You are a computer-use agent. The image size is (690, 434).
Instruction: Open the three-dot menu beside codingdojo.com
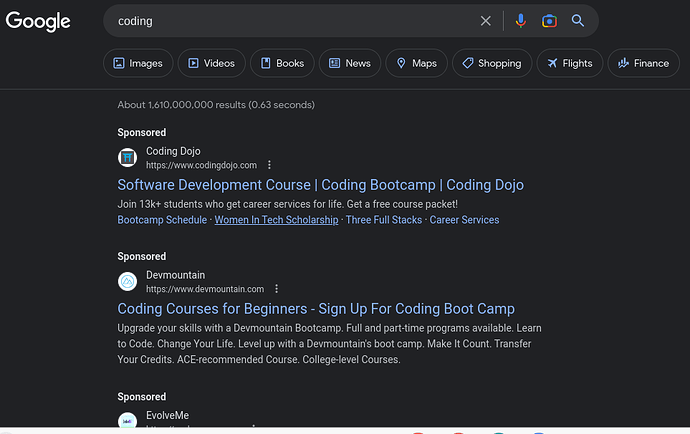coord(269,165)
